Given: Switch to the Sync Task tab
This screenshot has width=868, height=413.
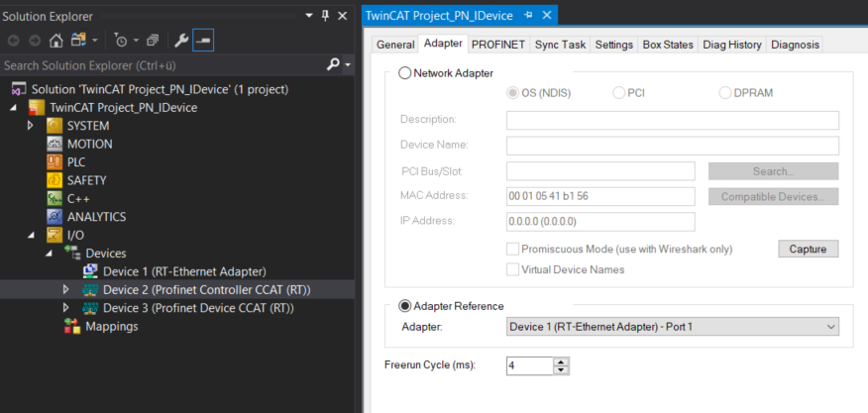Looking at the screenshot, I should [x=560, y=45].
